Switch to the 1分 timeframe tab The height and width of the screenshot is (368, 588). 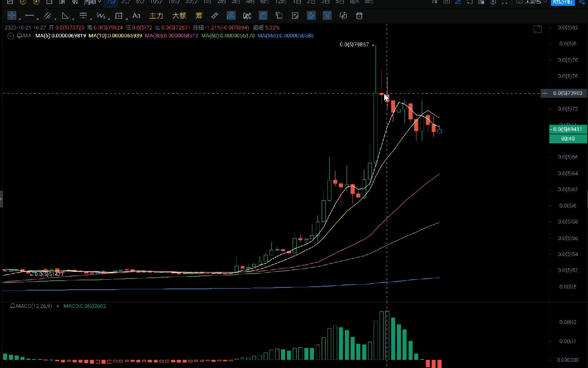coord(111,2)
